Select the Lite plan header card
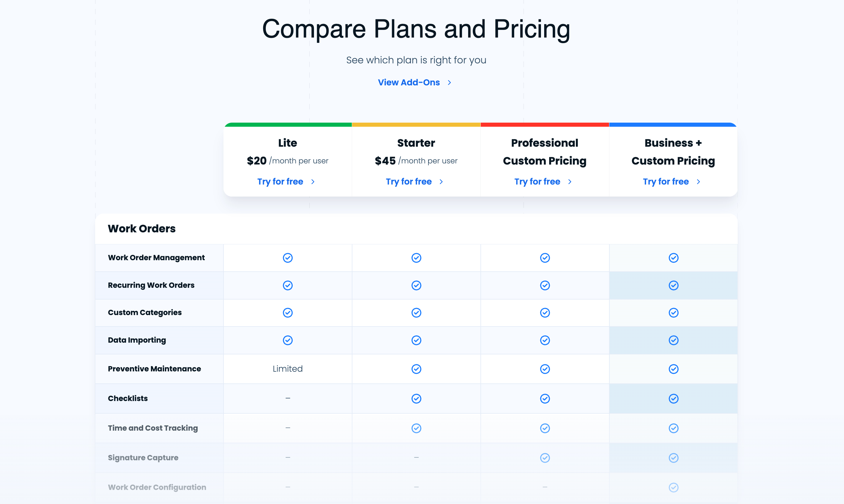This screenshot has height=504, width=844. tap(287, 160)
